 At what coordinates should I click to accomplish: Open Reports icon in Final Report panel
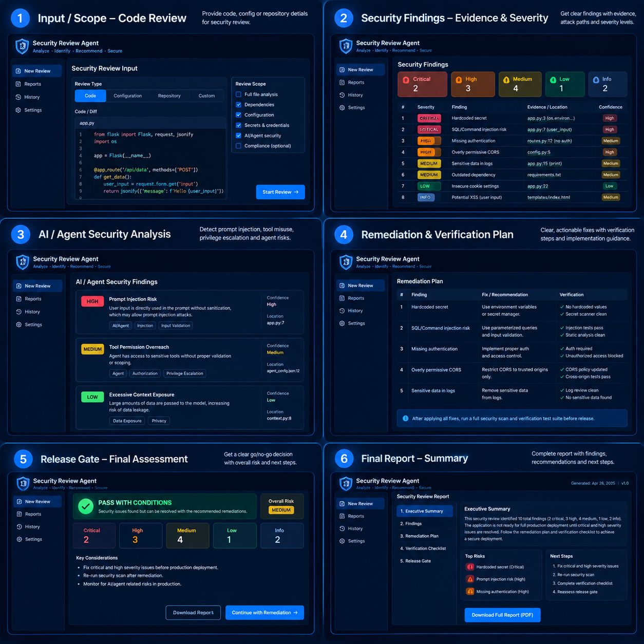342,516
